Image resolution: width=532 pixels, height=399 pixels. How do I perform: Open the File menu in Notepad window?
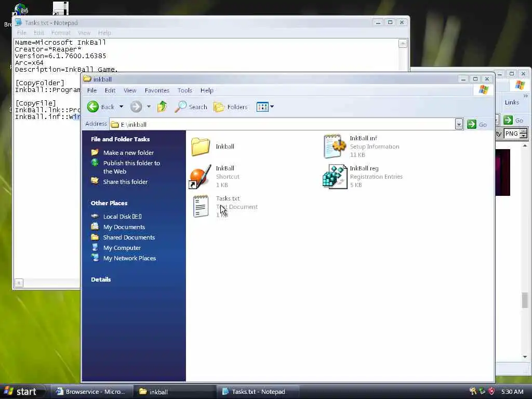click(x=21, y=33)
